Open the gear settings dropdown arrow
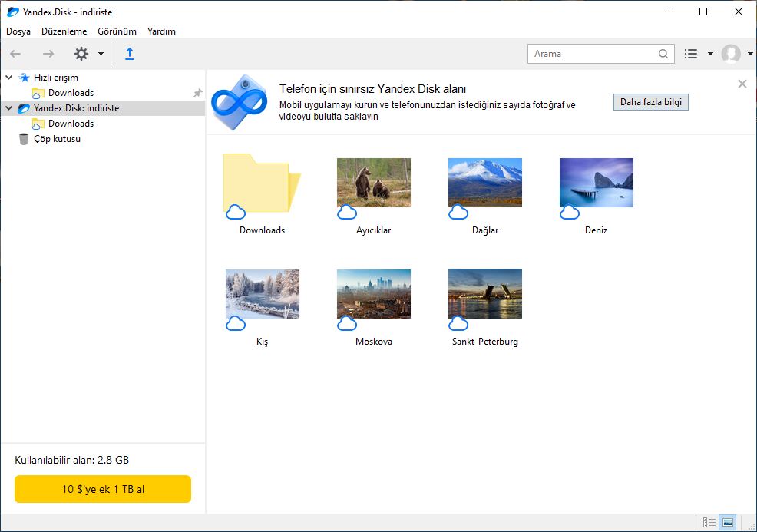 (x=101, y=54)
